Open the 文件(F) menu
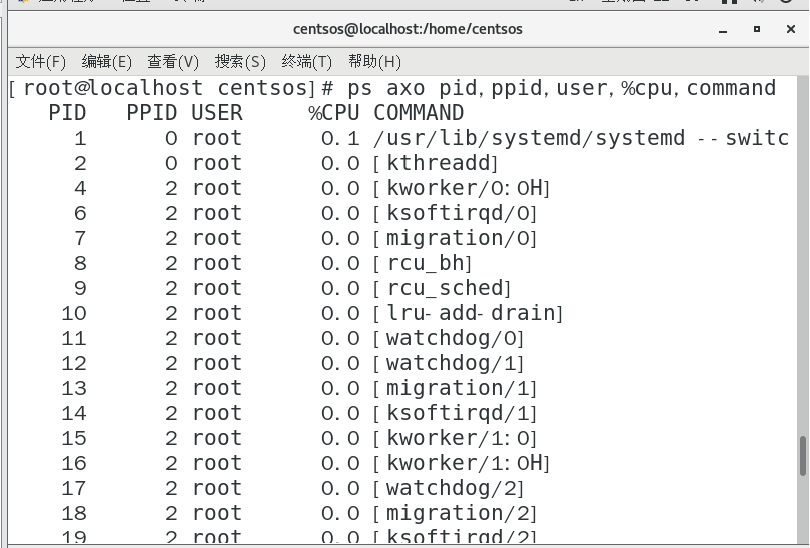810x548 pixels. 41,62
